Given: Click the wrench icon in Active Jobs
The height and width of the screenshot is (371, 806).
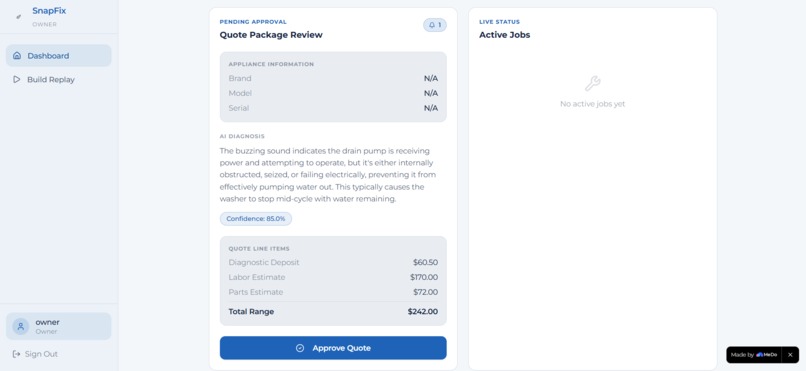Looking at the screenshot, I should click(593, 84).
